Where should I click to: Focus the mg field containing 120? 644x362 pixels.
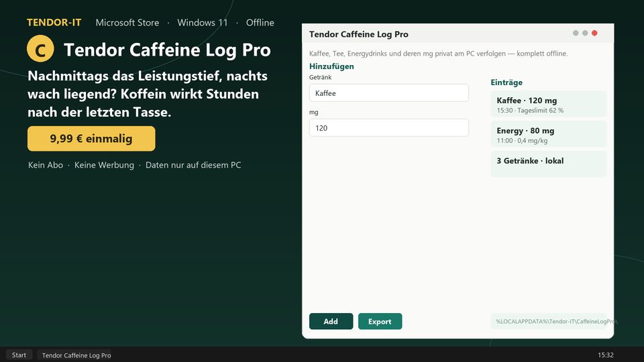pyautogui.click(x=388, y=127)
